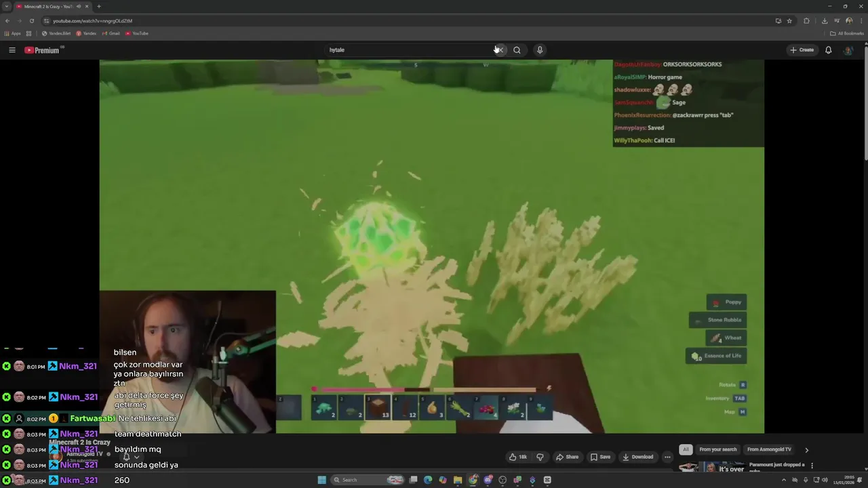This screenshot has width=868, height=488.
Task: Click the YouTube search magnifier button
Action: coord(517,49)
